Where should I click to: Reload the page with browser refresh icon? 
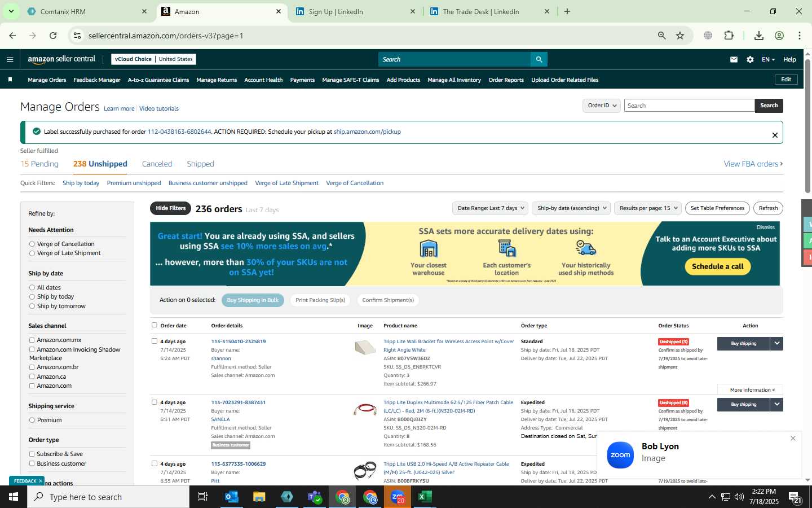coord(53,36)
